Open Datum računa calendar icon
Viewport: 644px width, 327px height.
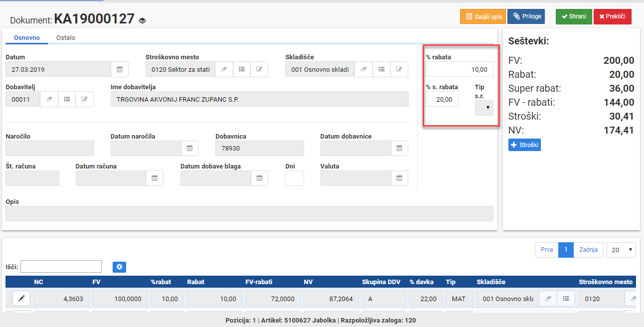click(155, 178)
